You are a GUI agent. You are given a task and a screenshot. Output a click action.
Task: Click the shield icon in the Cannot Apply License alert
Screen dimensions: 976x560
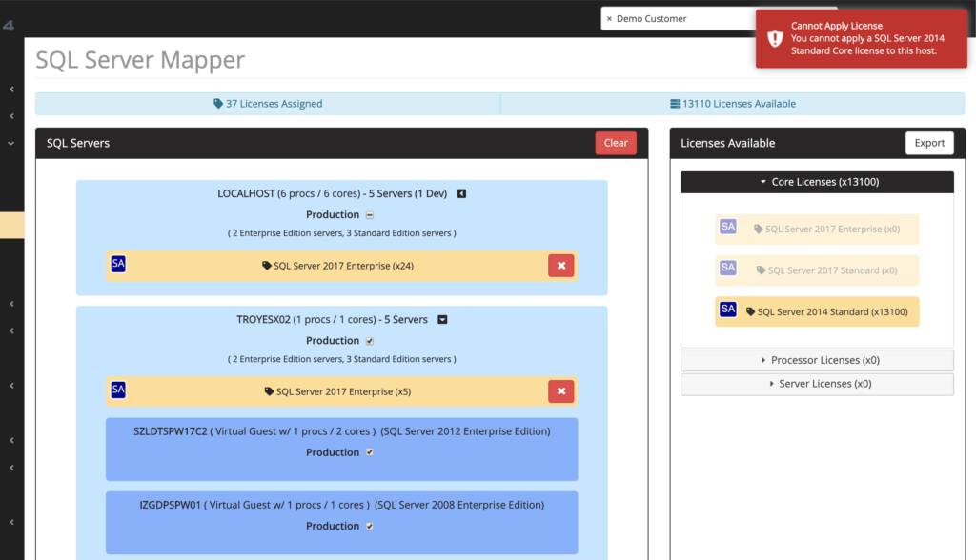(x=774, y=38)
